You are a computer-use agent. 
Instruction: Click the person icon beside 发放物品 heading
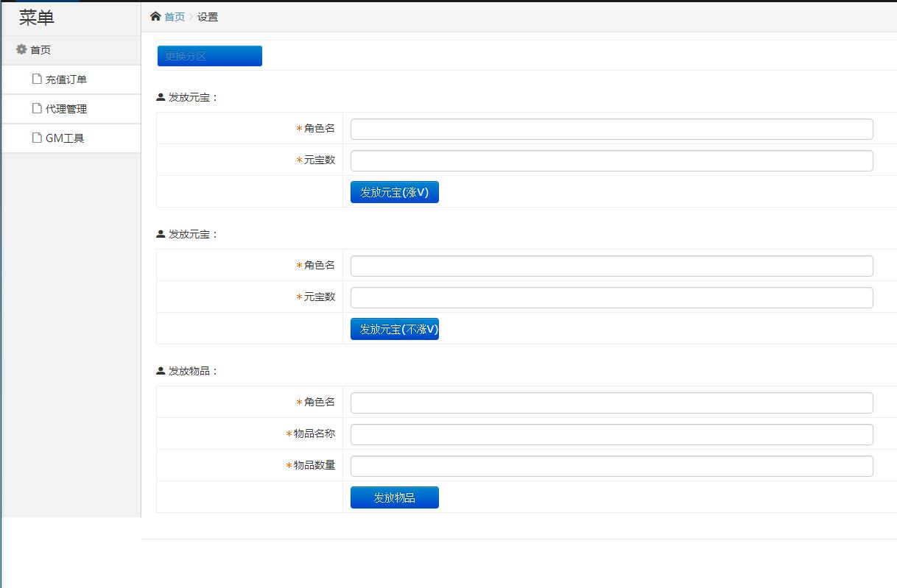(158, 370)
